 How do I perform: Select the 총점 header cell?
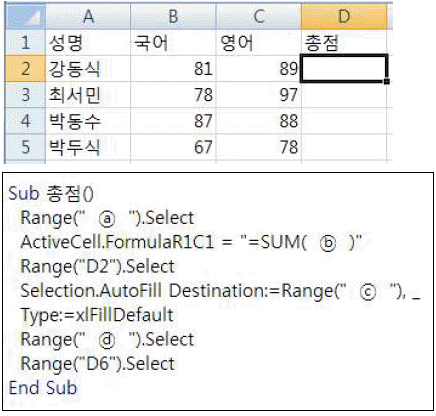(x=344, y=42)
